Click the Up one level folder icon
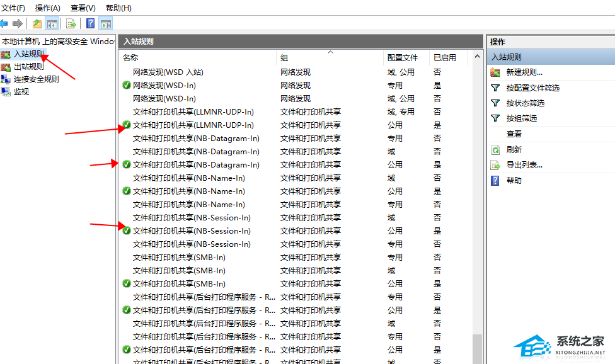 (37, 24)
